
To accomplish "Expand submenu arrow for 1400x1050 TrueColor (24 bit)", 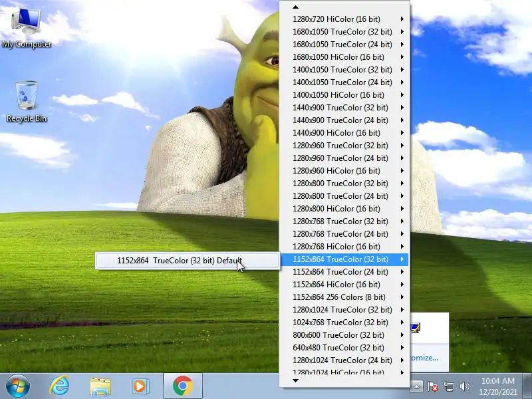I will tap(402, 82).
